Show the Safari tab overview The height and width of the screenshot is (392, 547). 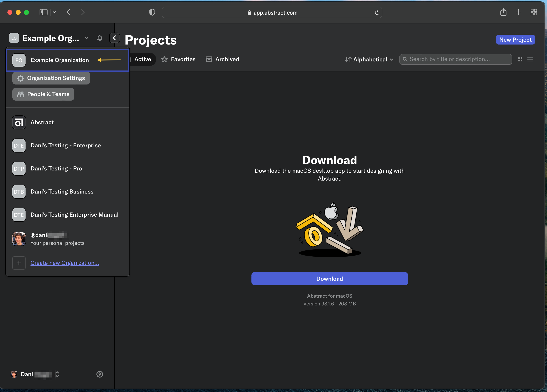click(534, 12)
